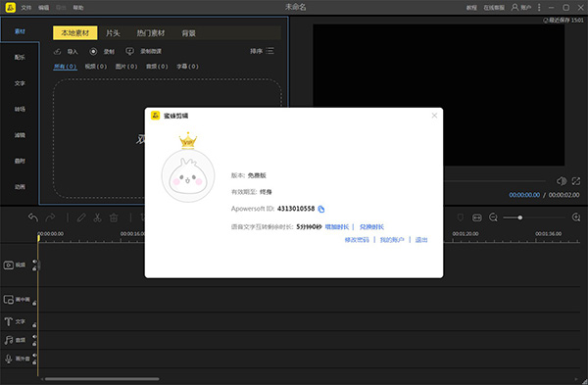Click the timeline zoom slider handle
588x385 pixels.
point(519,217)
